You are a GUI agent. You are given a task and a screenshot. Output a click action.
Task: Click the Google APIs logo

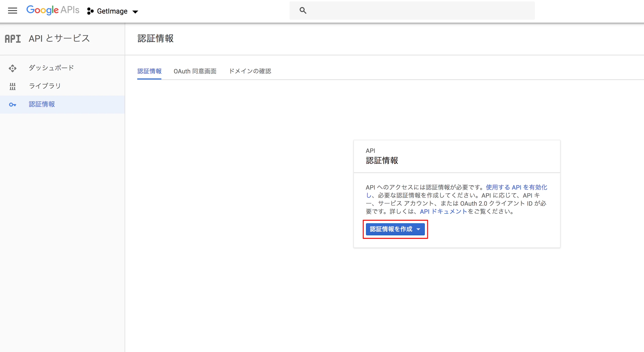pyautogui.click(x=53, y=10)
